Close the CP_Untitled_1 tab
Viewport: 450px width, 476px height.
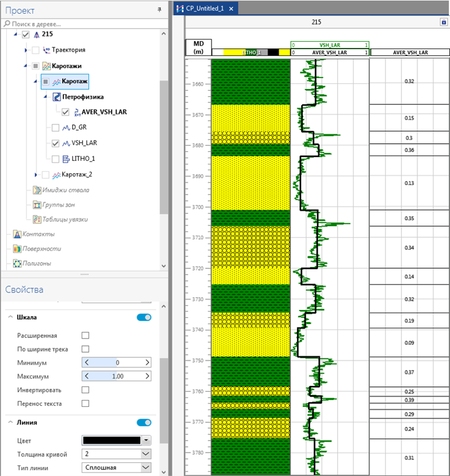(x=231, y=9)
